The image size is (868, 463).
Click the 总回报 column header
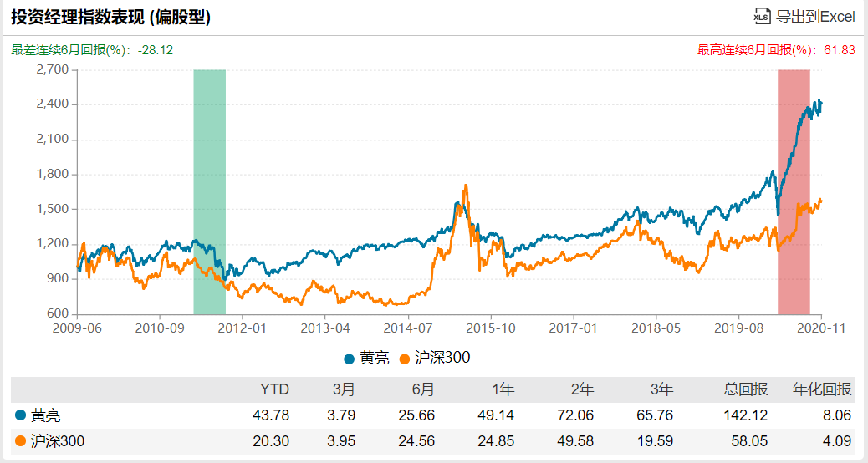point(746,389)
